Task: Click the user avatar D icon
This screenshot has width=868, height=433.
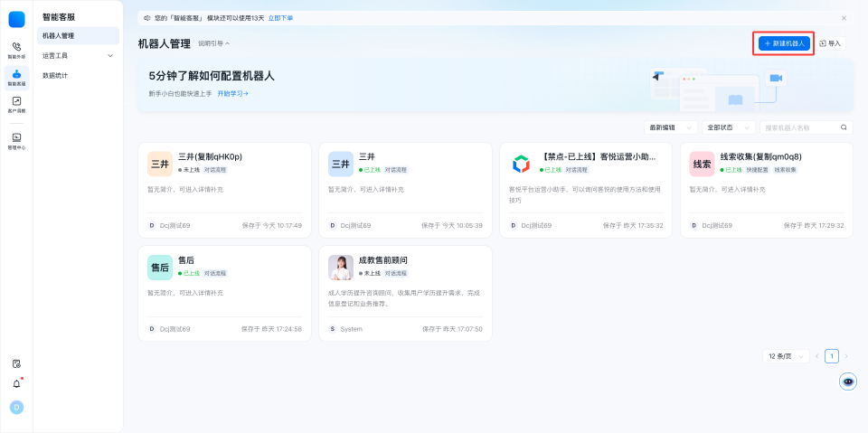Action: (16, 408)
